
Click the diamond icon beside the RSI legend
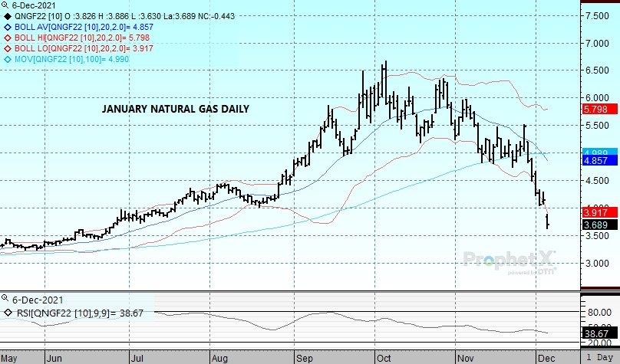tap(8, 313)
